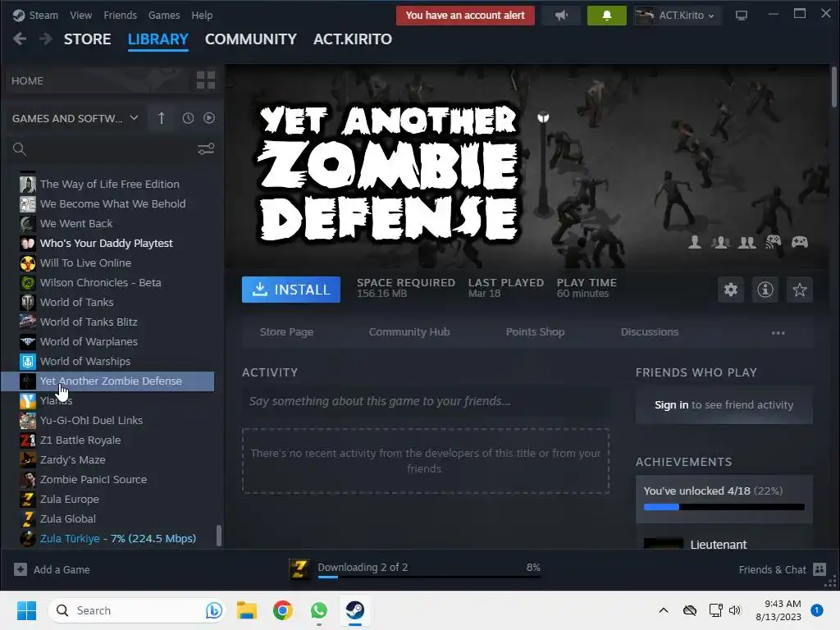The width and height of the screenshot is (840, 630).
Task: Select Who's Your Daddy Playtest
Action: point(107,243)
